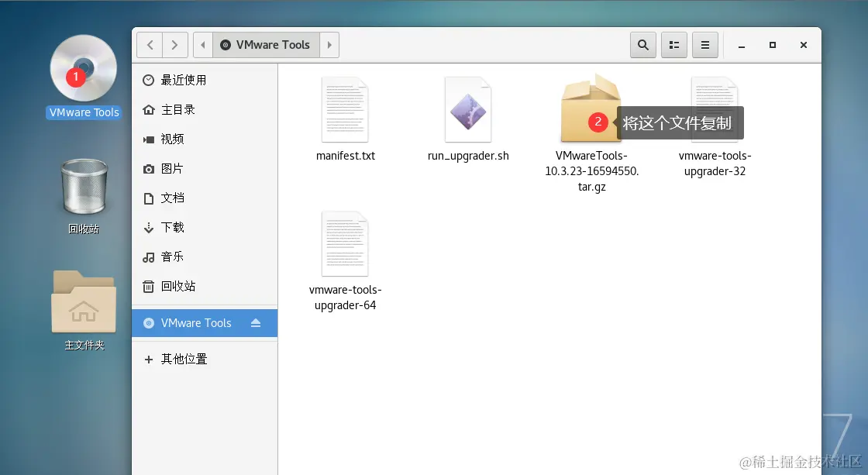The height and width of the screenshot is (475, 868).
Task: Click the manifest.txt file name
Action: [346, 156]
